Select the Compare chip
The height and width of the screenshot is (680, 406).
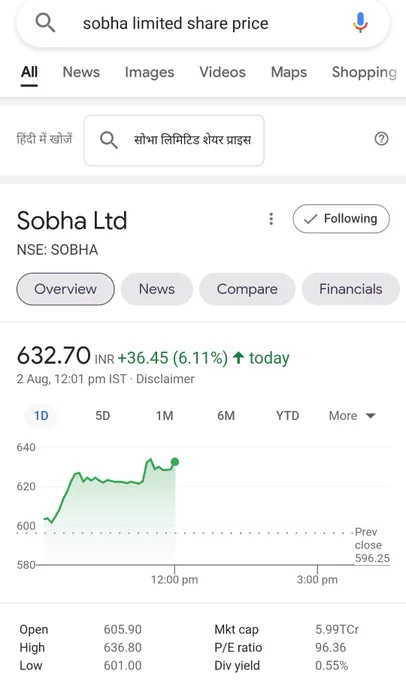[x=247, y=289]
